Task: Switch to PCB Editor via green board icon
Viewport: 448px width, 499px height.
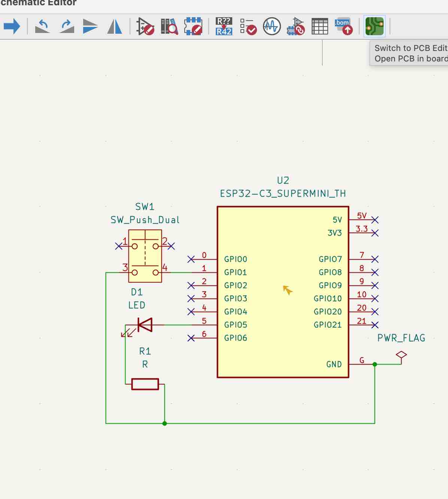Action: click(x=375, y=27)
